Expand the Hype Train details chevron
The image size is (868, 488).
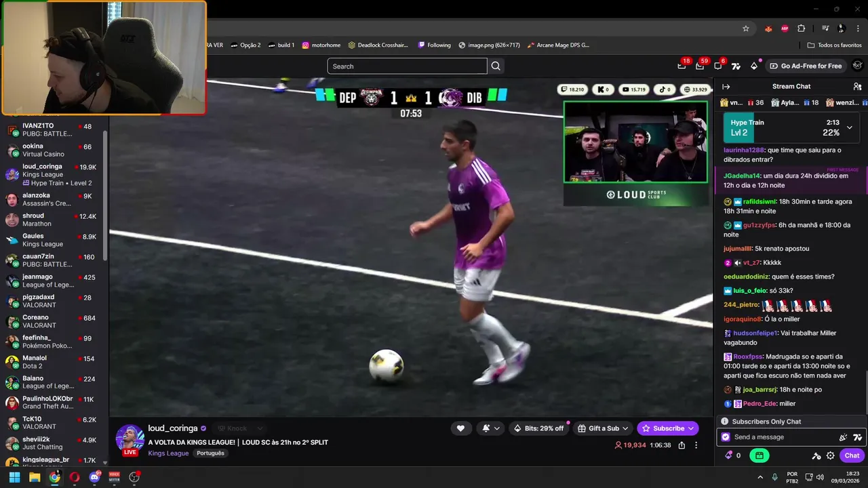pos(849,127)
